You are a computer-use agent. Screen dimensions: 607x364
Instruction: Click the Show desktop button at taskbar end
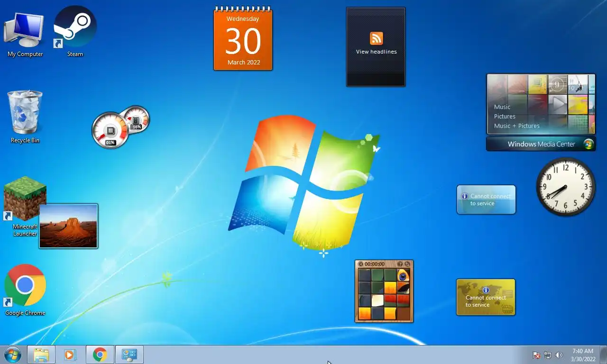coord(603,355)
